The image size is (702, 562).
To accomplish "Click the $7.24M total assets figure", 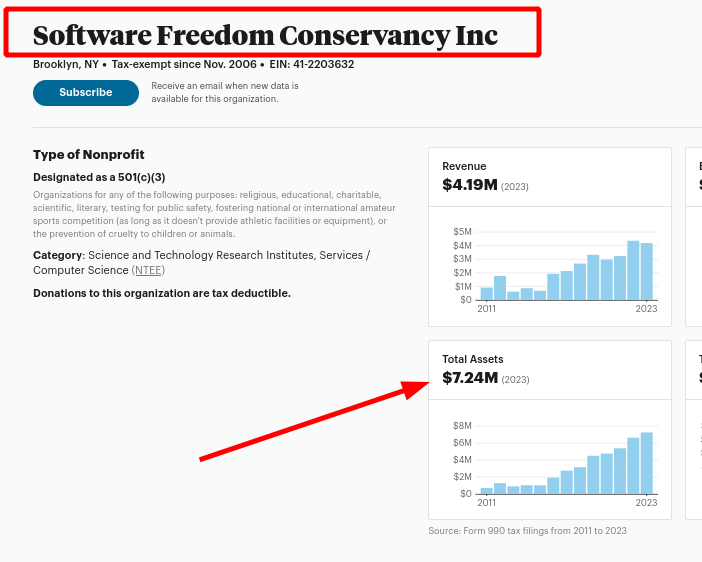I will [469, 378].
